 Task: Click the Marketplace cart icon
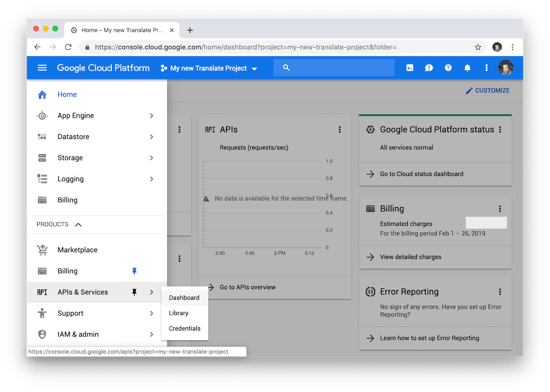pos(42,249)
